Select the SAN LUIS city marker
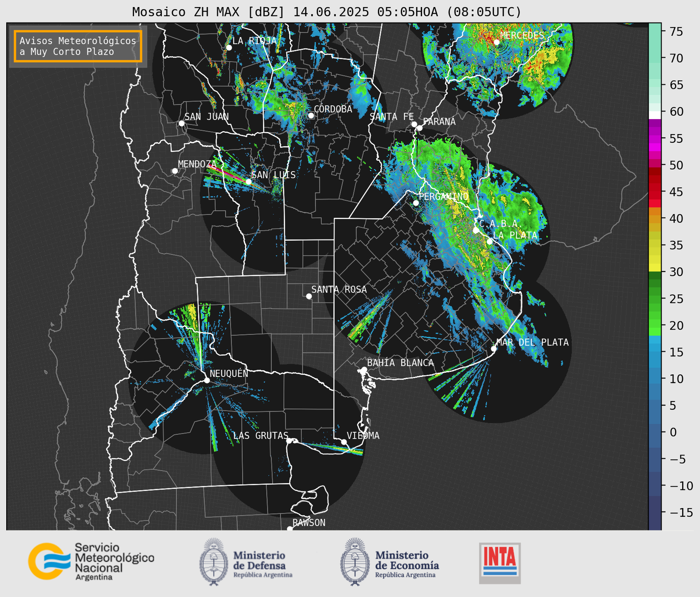Screen dimensions: 700x597 (249, 182)
